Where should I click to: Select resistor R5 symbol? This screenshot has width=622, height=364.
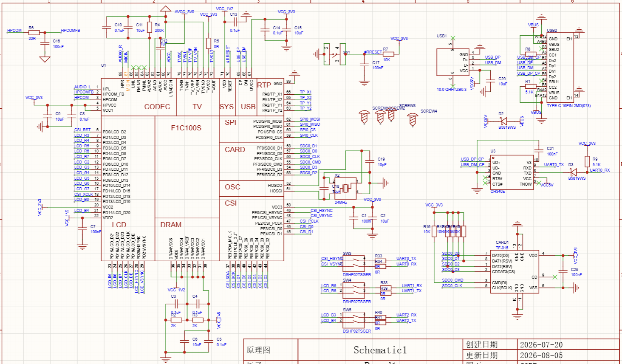[x=209, y=43]
